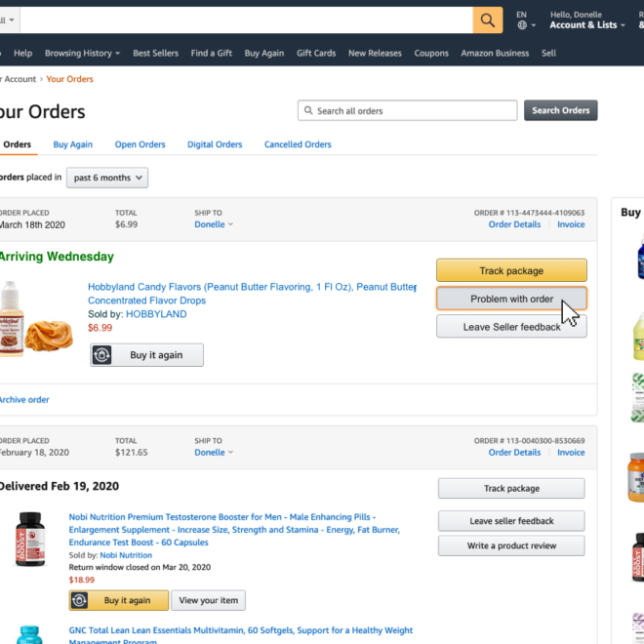Click the Hobbyland flavor drops product image
This screenshot has width=644, height=644.
coord(36,319)
